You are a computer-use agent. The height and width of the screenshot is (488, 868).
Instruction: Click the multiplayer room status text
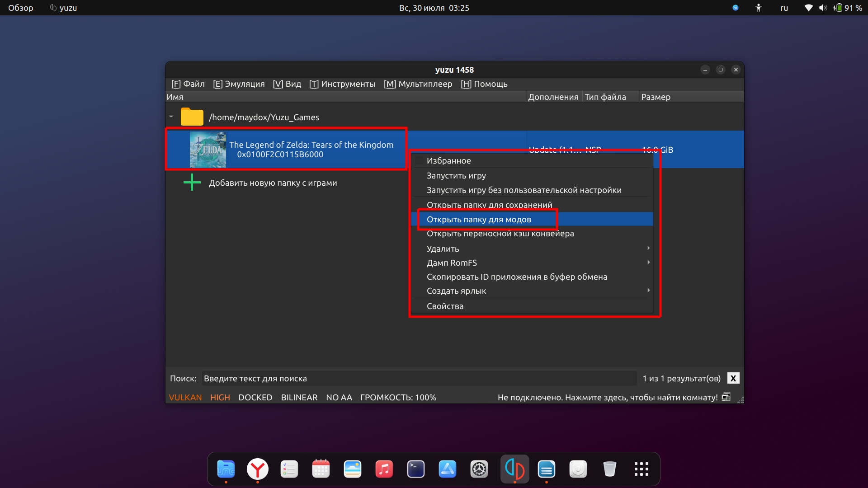(608, 397)
